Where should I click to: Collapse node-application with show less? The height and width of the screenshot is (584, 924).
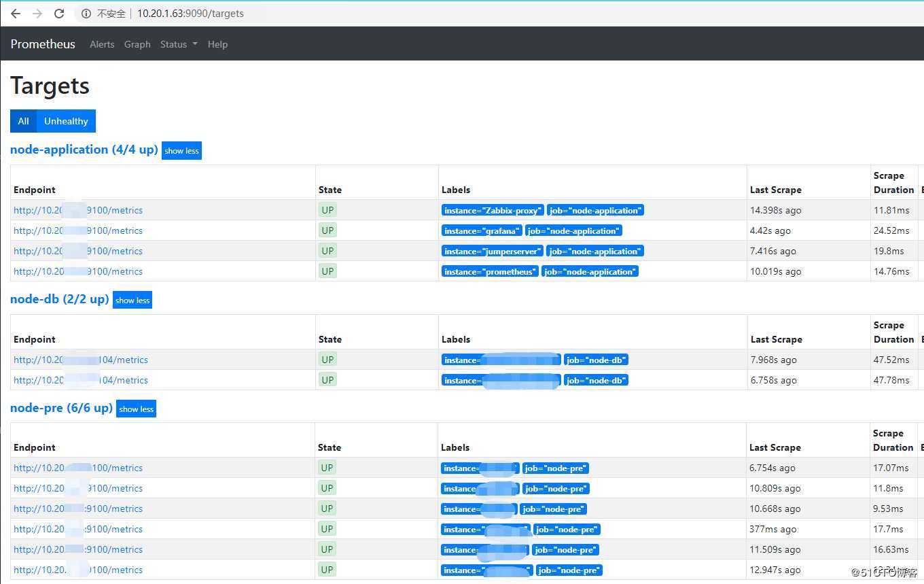pyautogui.click(x=181, y=151)
